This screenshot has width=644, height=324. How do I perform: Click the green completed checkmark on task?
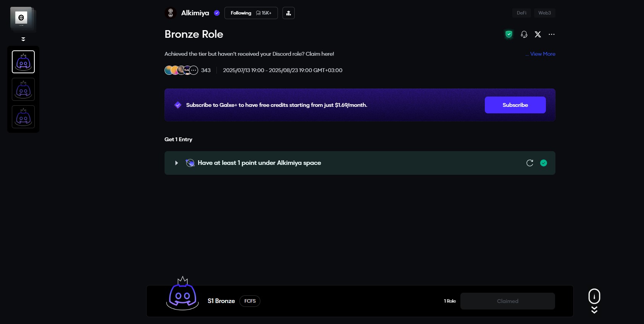coord(544,163)
